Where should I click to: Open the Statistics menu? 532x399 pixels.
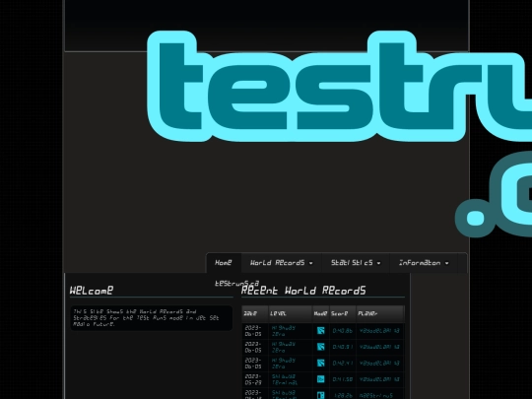point(356,263)
